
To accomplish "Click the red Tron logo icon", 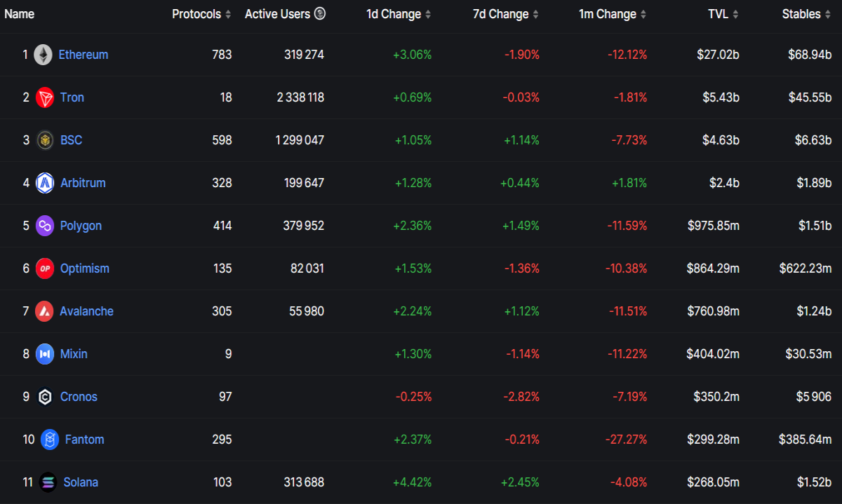I will pos(45,97).
